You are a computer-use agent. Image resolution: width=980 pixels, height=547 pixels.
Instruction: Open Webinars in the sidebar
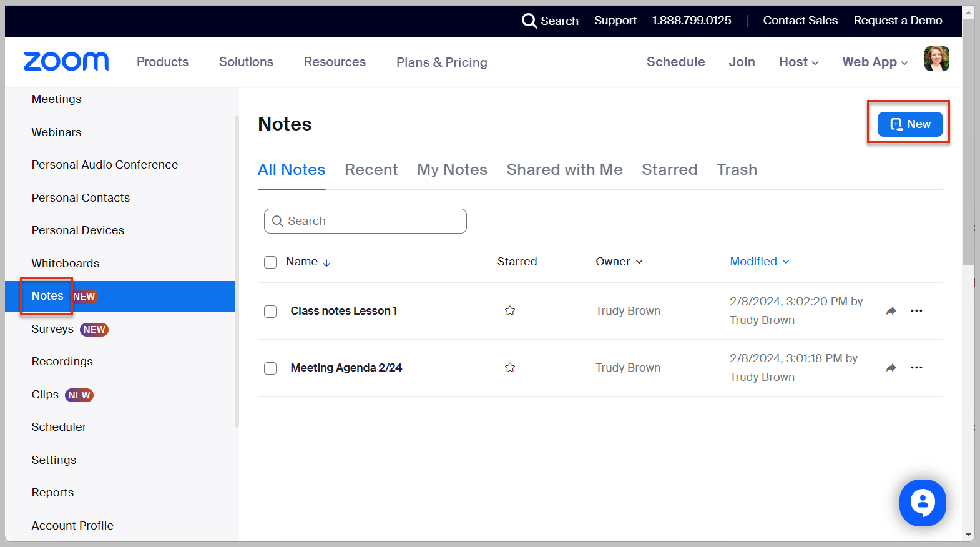(57, 132)
